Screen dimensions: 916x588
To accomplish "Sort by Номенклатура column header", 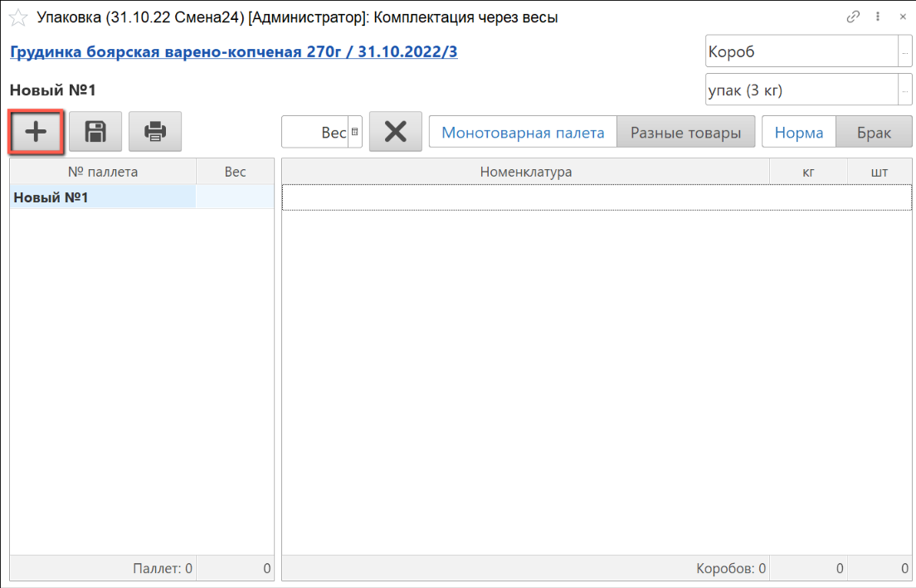I will [525, 172].
